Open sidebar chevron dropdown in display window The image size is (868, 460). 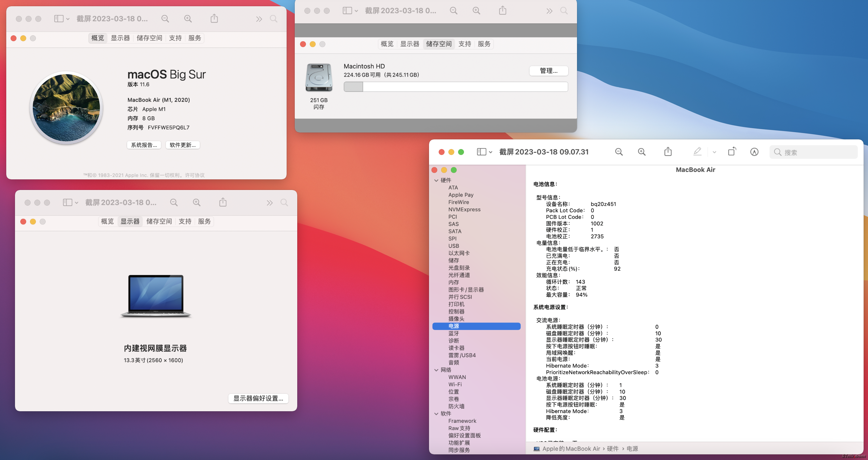[x=76, y=203]
